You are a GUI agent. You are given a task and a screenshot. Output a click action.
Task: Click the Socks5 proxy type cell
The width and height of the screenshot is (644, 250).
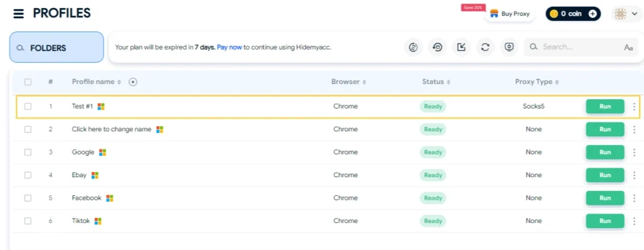[x=533, y=106]
